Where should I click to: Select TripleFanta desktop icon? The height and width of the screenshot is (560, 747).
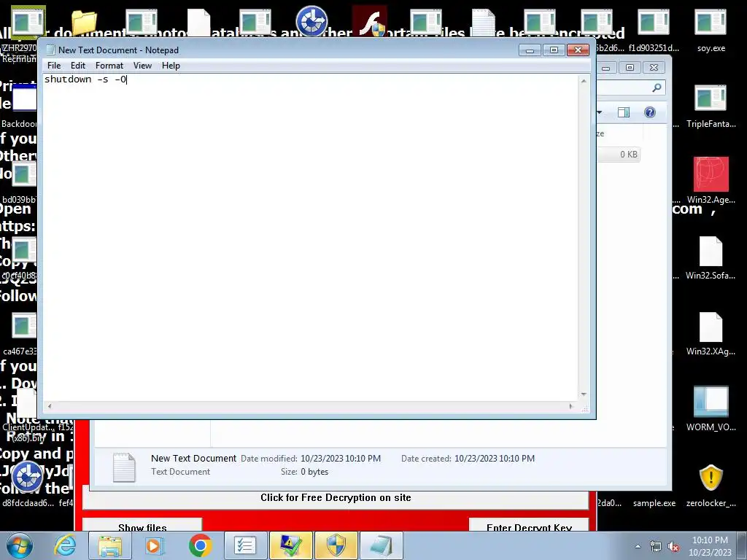coord(711,106)
